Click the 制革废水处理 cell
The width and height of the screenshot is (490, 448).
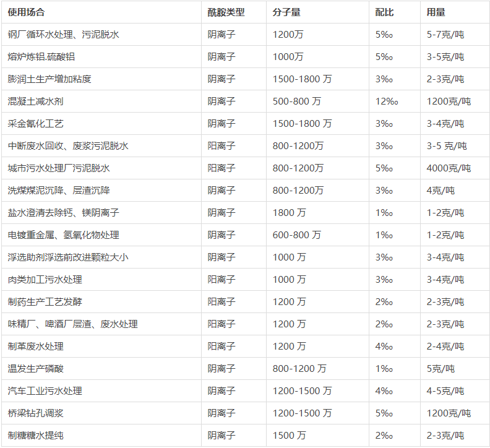(36, 347)
